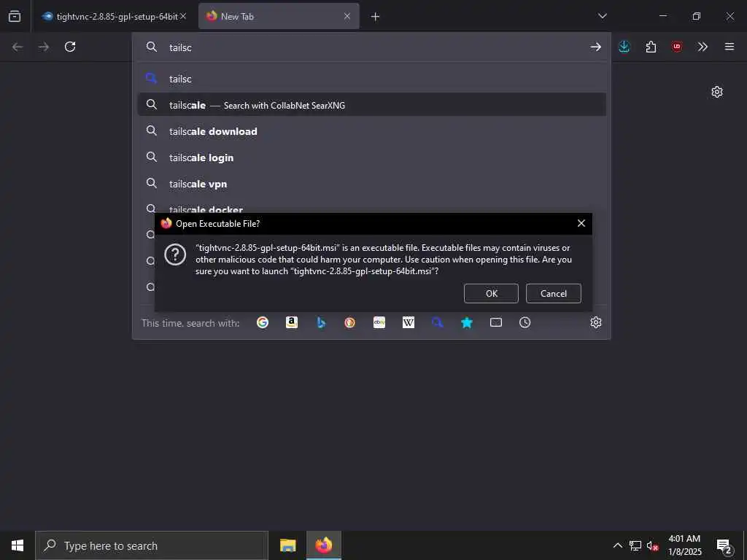Screen dimensions: 747x560
Task: Open the new tab page settings gear
Action: (x=717, y=92)
